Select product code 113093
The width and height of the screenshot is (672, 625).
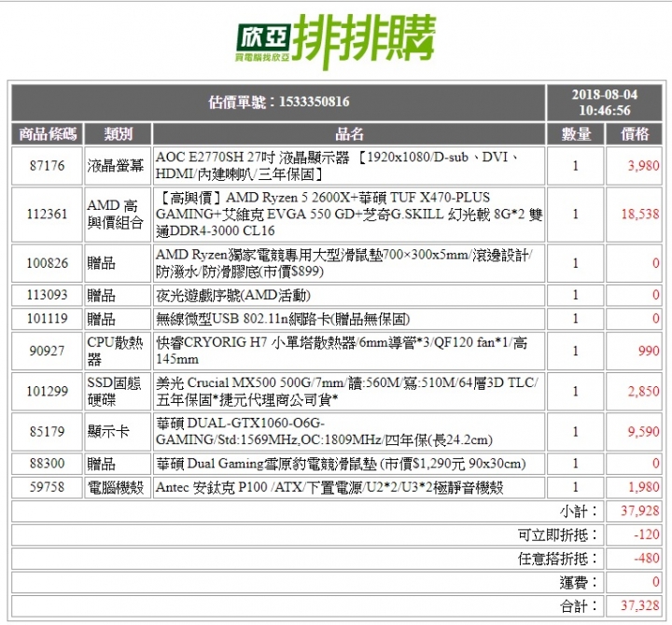point(48,295)
